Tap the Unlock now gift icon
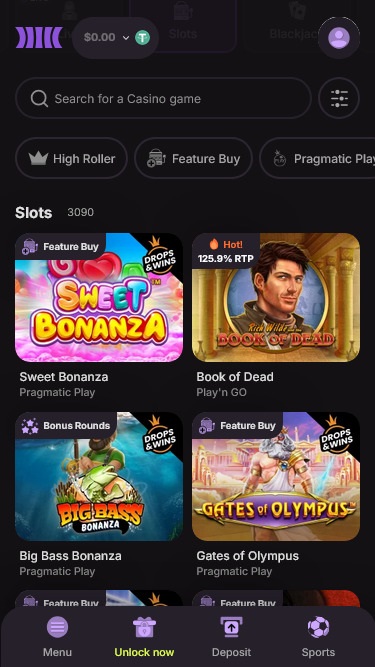The height and width of the screenshot is (667, 375). tap(144, 627)
